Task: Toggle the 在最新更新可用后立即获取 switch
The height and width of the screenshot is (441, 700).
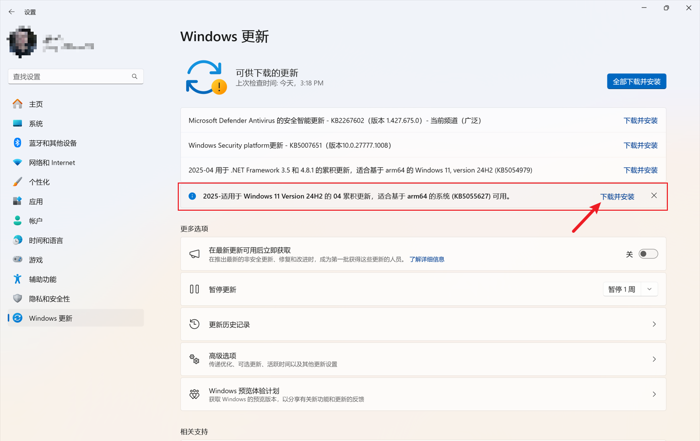Action: click(648, 254)
